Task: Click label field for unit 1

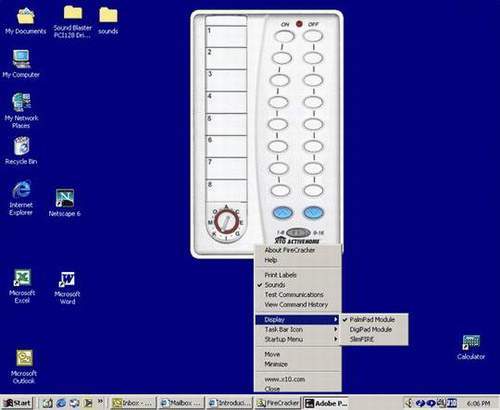Action: (226, 36)
